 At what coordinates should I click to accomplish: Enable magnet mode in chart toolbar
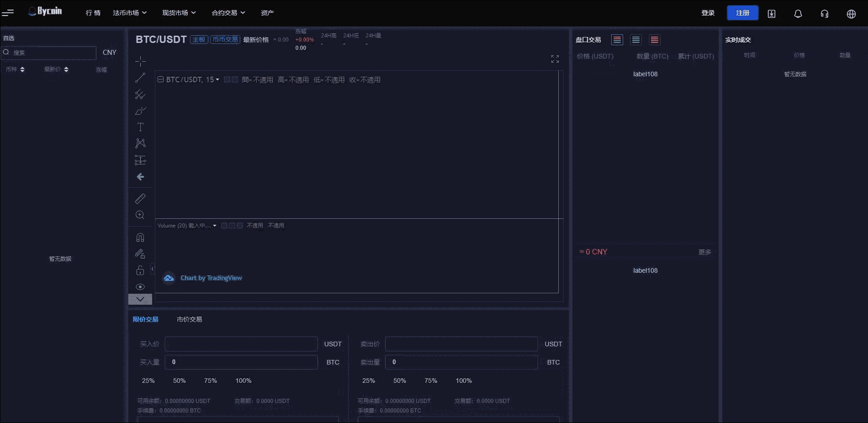click(x=140, y=238)
